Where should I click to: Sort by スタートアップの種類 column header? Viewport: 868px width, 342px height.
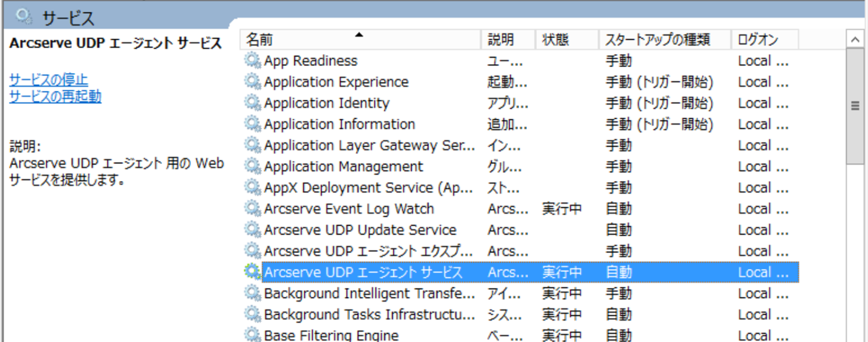665,39
